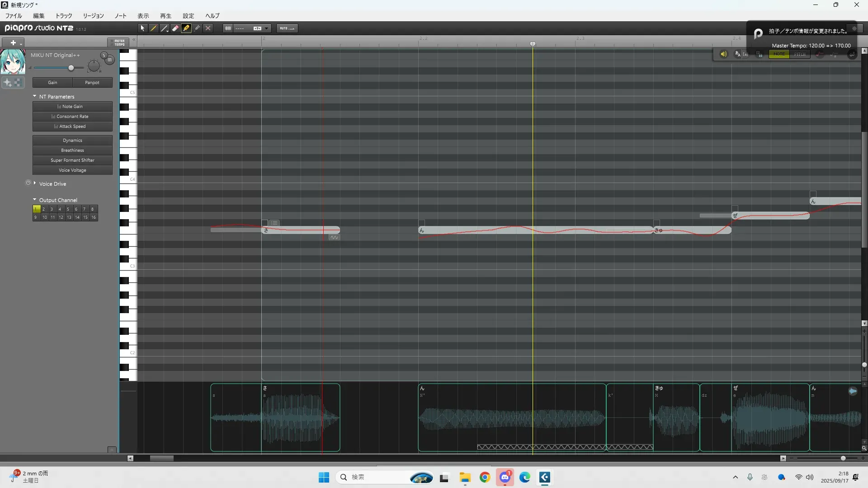Select the arrow pointer tool
The width and height of the screenshot is (868, 488).
tap(142, 28)
